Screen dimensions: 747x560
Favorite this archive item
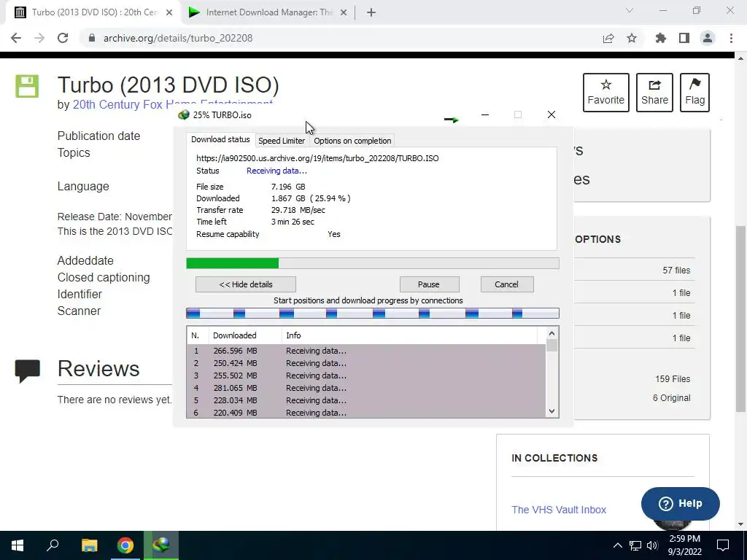point(606,93)
